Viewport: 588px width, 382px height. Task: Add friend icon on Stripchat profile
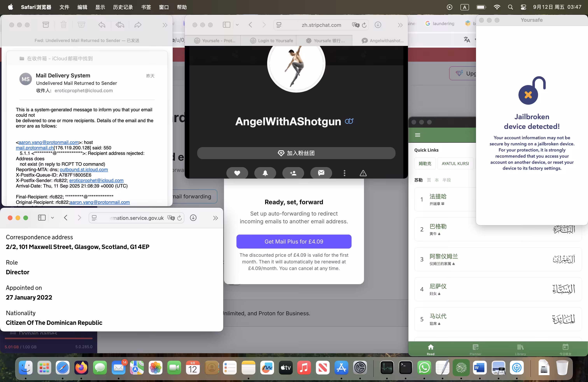coord(293,173)
